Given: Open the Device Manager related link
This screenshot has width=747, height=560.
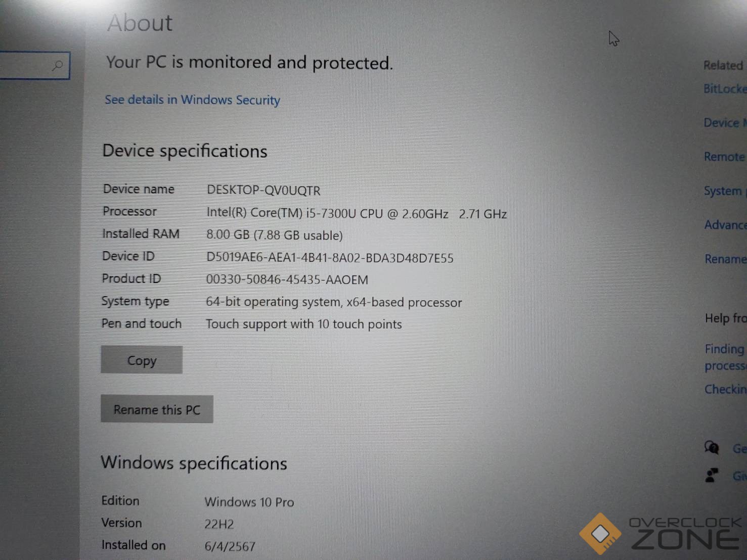Looking at the screenshot, I should 725,123.
